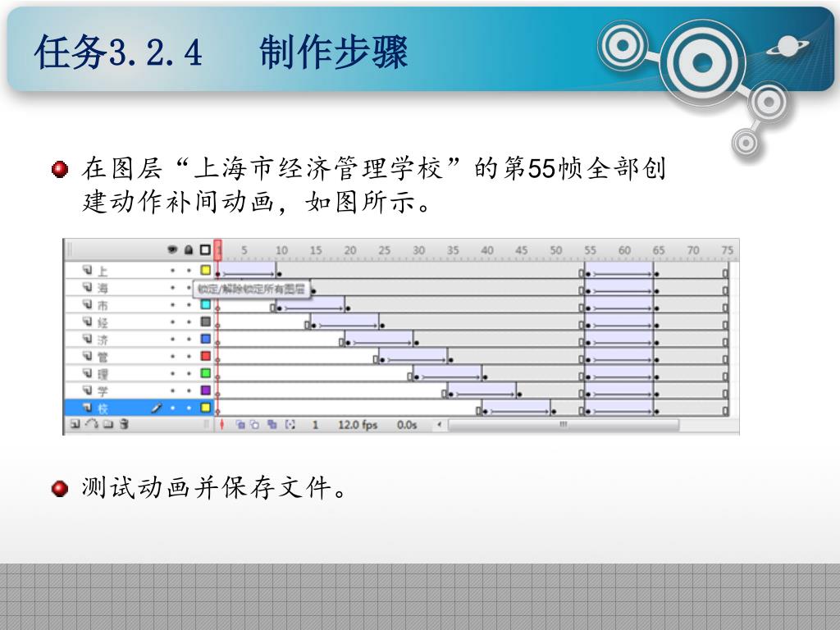Click the edit multiple frames icon
The width and height of the screenshot is (840, 630).
point(272,425)
